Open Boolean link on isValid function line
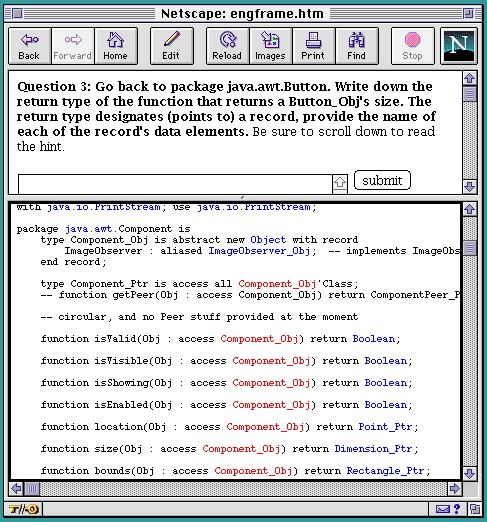Viewport: 487px width, 522px height. [374, 339]
